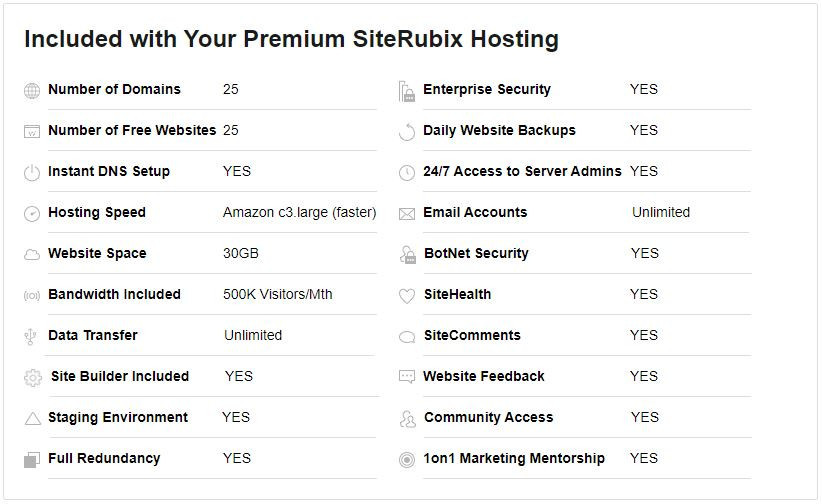Click the envelope icon beside Email Accounts
This screenshot has height=504, width=822.
406,214
